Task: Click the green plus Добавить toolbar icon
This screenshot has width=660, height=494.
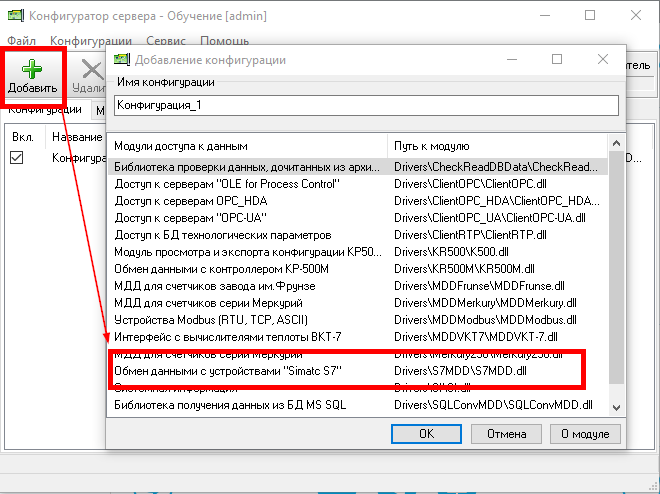Action: pos(34,71)
